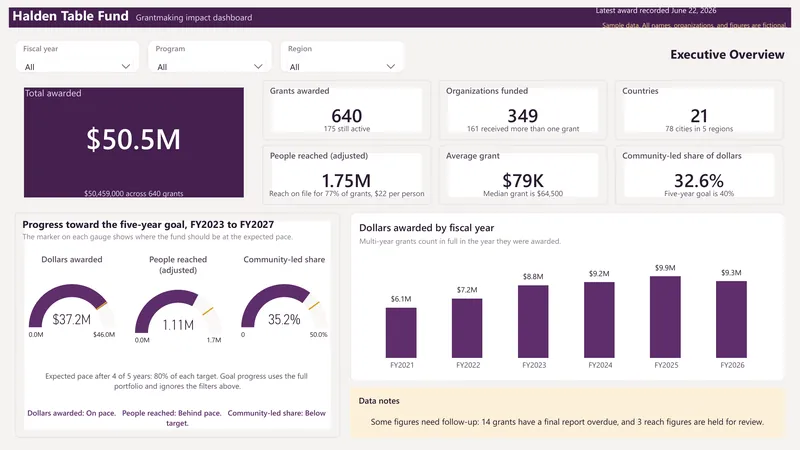The image size is (800, 450).
Task: Click the $46.0M gauge maximum label
Action: click(x=104, y=335)
